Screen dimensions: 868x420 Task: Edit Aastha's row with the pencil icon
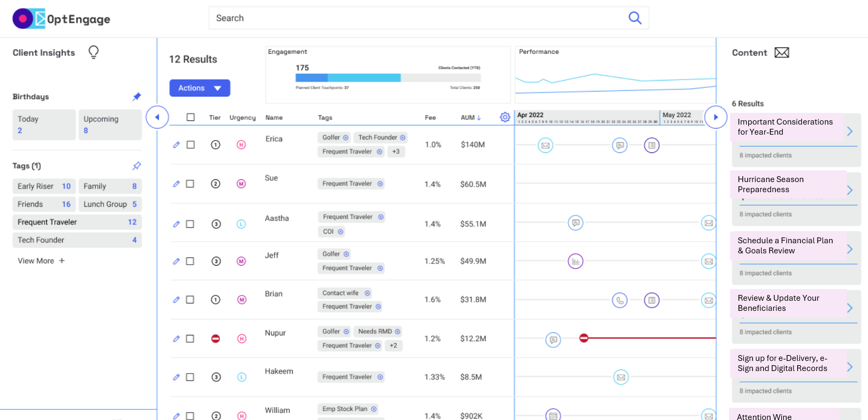[x=176, y=224]
